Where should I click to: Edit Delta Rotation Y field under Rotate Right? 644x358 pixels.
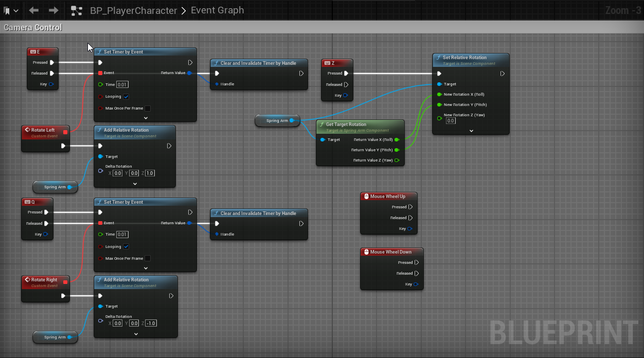[134, 324]
